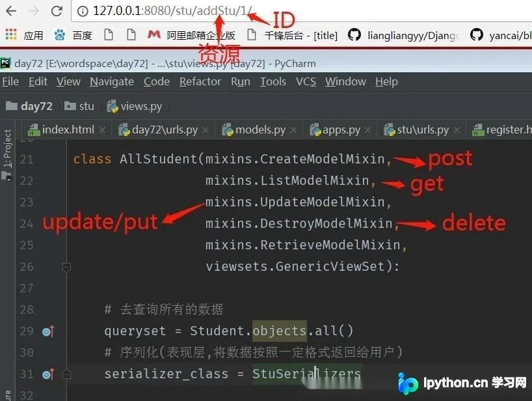This screenshot has width=532, height=401.
Task: Open the 千锋后台 - [title] bookmark
Action: tap(292, 35)
